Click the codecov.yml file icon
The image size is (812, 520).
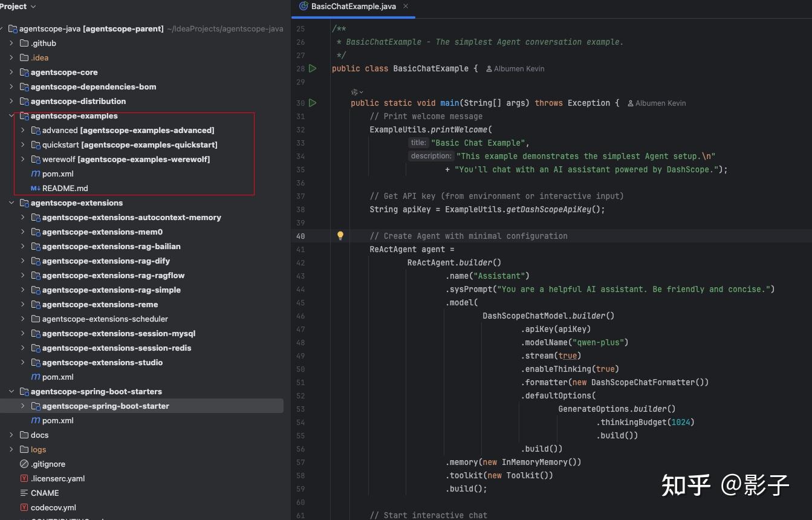(x=24, y=507)
